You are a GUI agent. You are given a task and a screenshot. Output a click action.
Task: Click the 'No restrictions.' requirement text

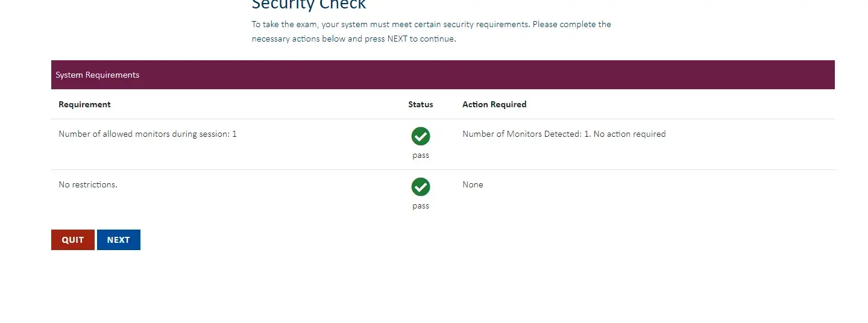pos(88,184)
